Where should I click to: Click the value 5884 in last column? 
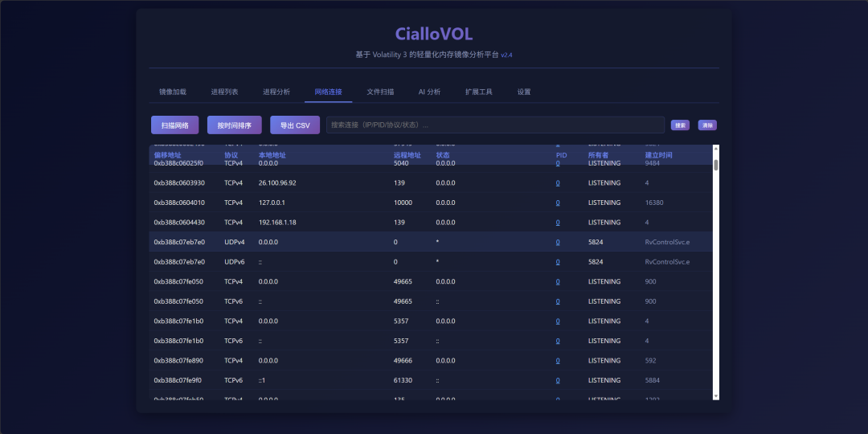pyautogui.click(x=652, y=380)
